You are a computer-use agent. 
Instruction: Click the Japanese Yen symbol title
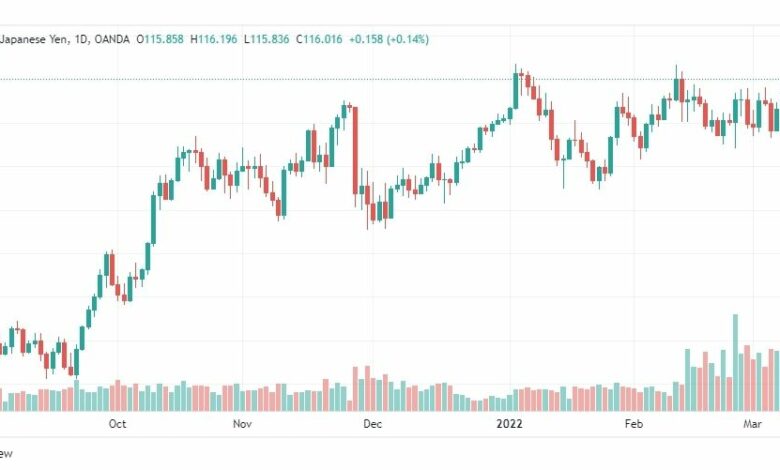tap(34, 39)
